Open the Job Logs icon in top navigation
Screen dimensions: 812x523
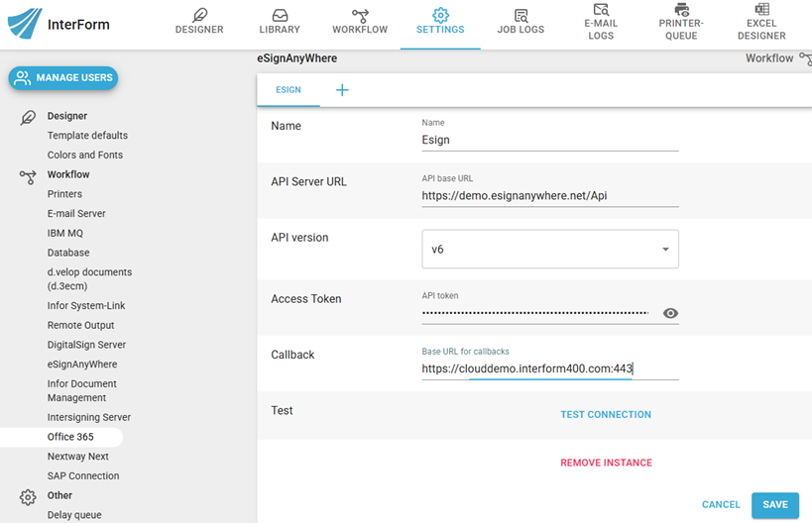point(521,15)
